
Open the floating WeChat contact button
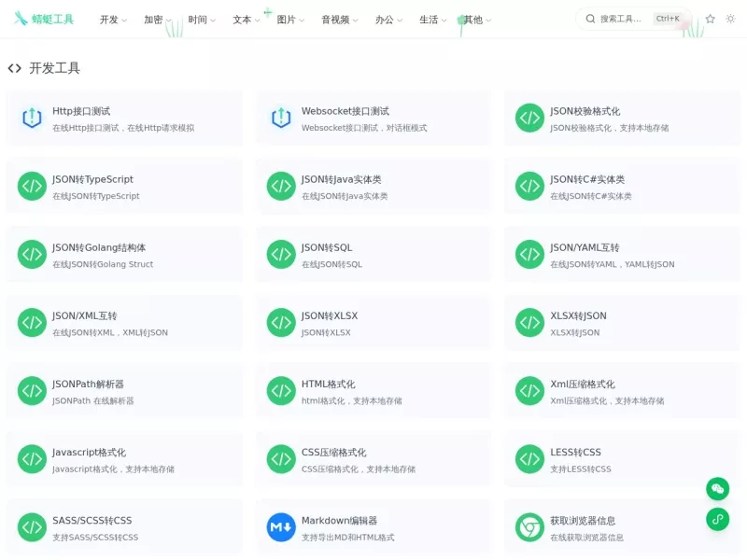(x=717, y=489)
